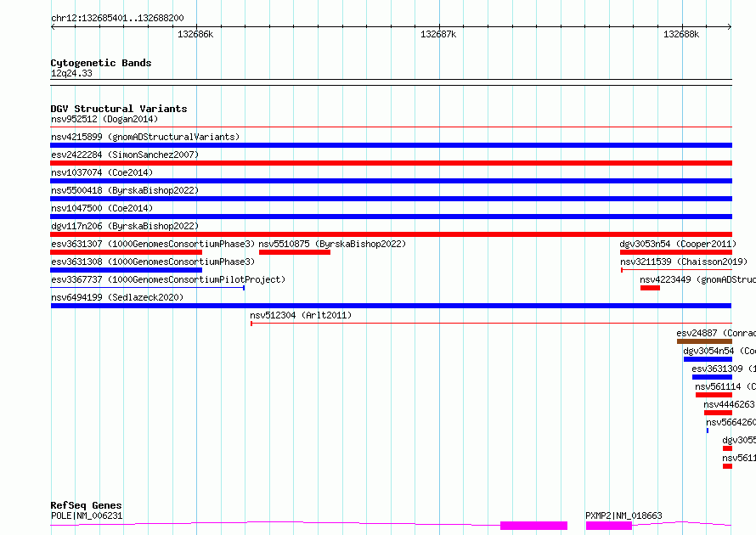This screenshot has width=756, height=535.
Task: Open the nsv561114 variant label
Action: tap(725, 386)
